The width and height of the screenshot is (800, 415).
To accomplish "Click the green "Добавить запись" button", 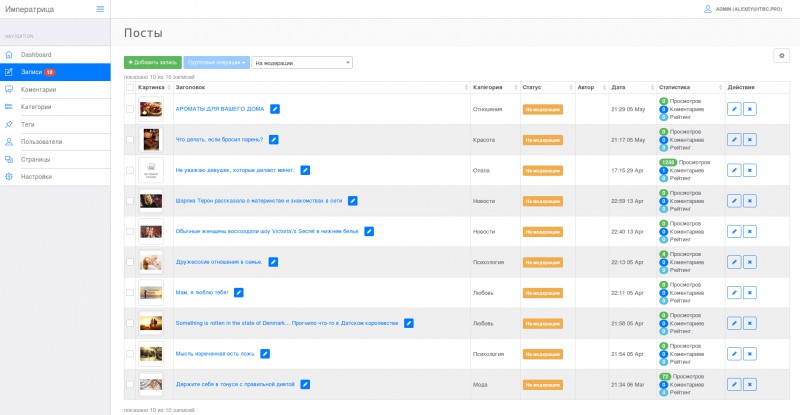I will tap(152, 63).
